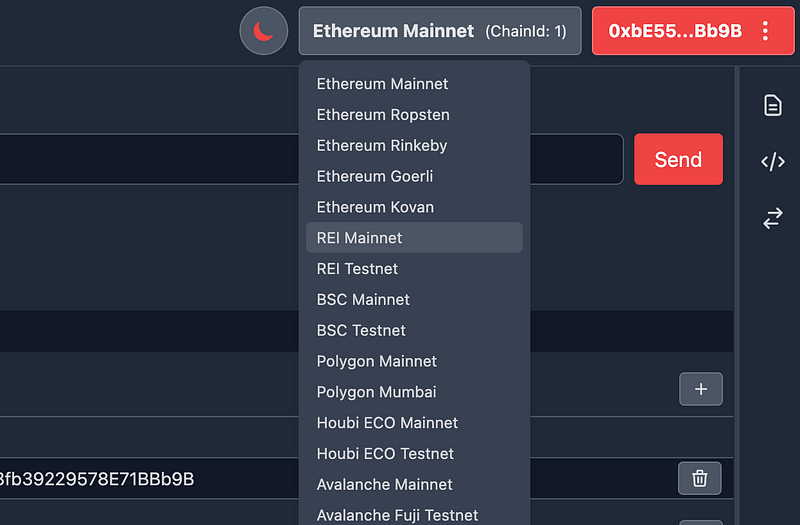The width and height of the screenshot is (800, 525).
Task: Pick REI Mainnet from the list
Action: click(x=360, y=238)
